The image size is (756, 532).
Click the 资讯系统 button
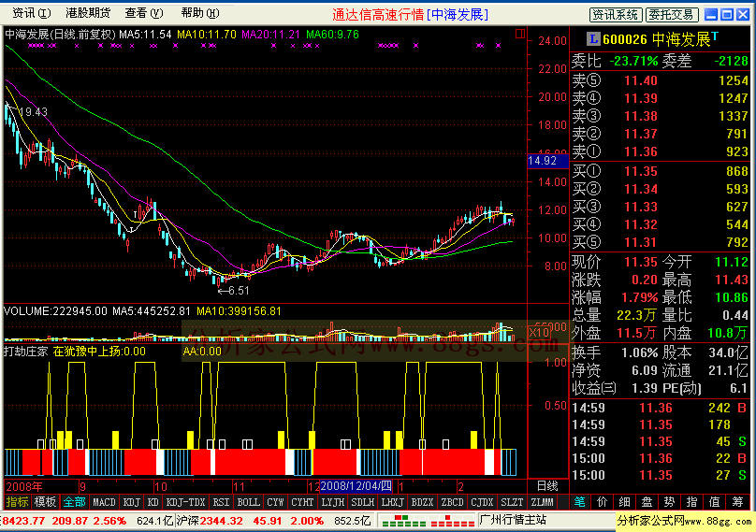[x=616, y=15]
